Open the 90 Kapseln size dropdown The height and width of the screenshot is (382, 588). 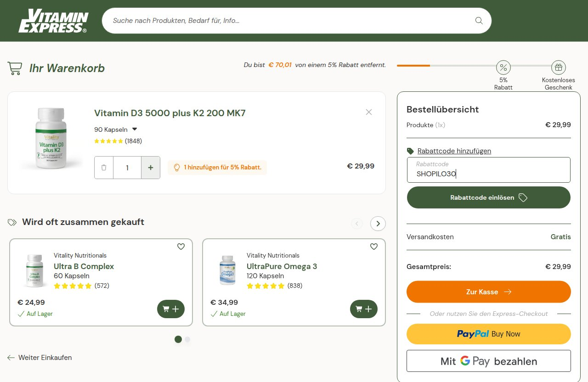point(116,129)
